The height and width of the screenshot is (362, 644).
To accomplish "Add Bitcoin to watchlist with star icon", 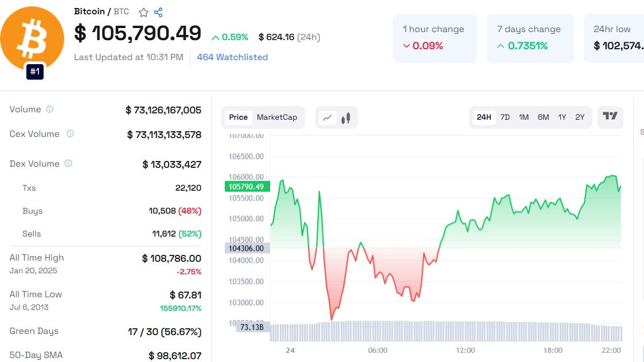I will (x=143, y=12).
